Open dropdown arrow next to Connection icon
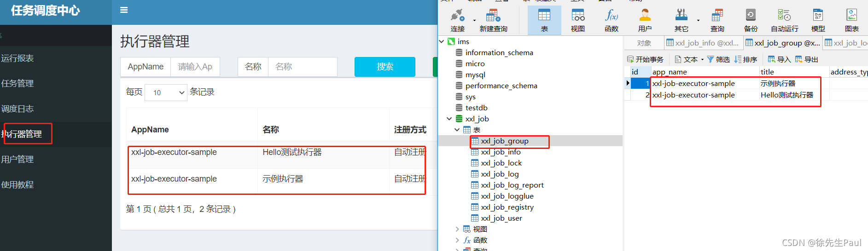Viewport: 868px width, 251px height. point(474,20)
